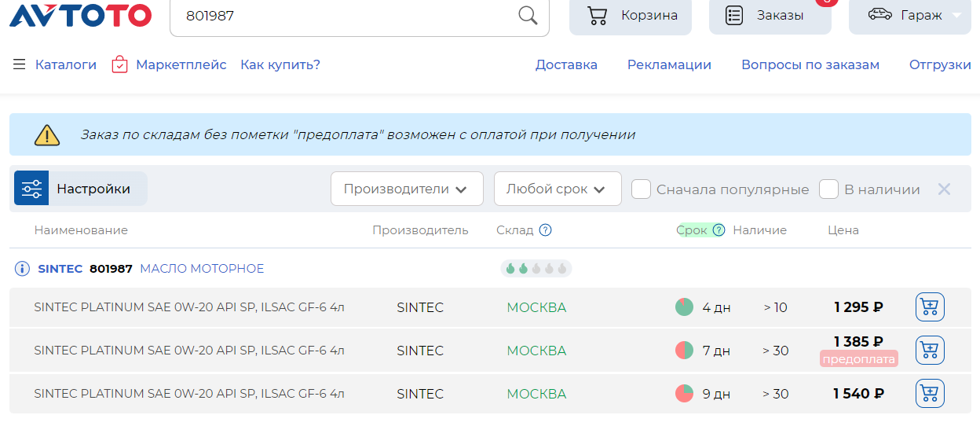980x426 pixels.
Task: Add the 1 295 ₽ offer to cart
Action: pyautogui.click(x=930, y=307)
